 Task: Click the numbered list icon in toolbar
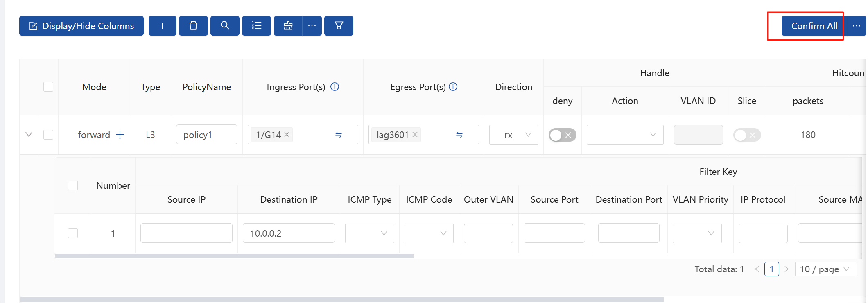click(256, 26)
